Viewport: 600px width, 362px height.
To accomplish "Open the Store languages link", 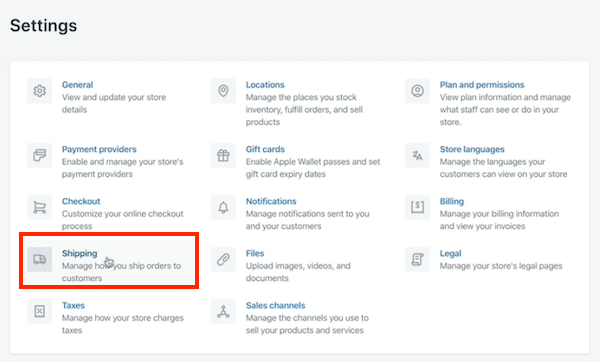I will tap(472, 149).
